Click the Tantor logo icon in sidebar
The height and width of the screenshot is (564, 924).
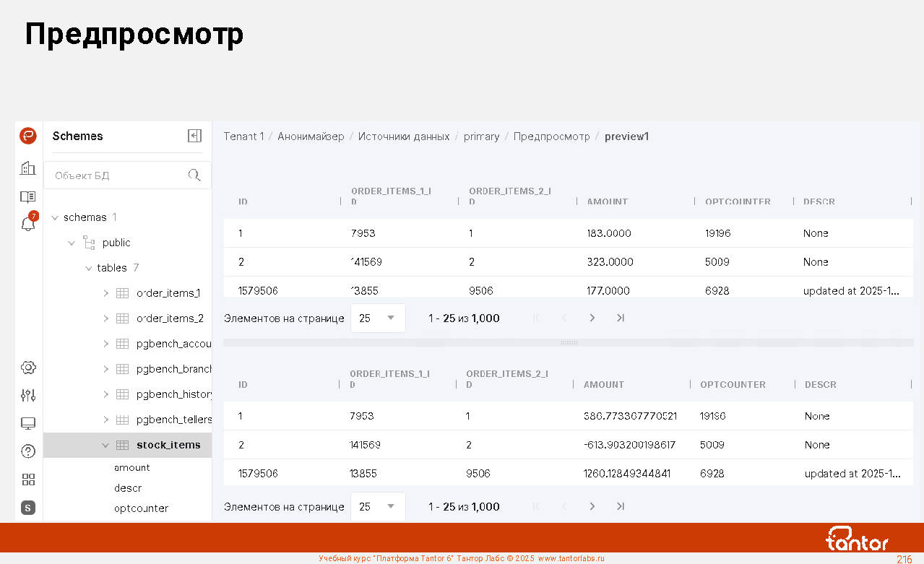coord(28,136)
